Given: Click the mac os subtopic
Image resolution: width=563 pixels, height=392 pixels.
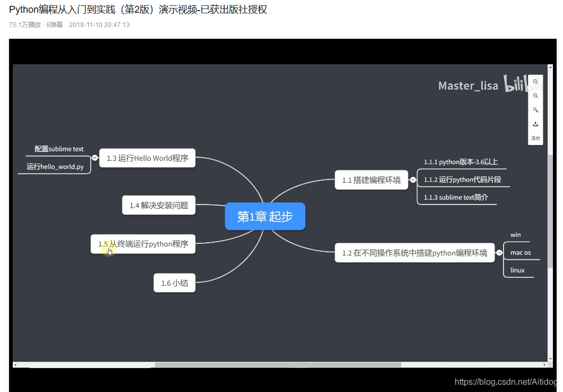Looking at the screenshot, I should click(521, 252).
